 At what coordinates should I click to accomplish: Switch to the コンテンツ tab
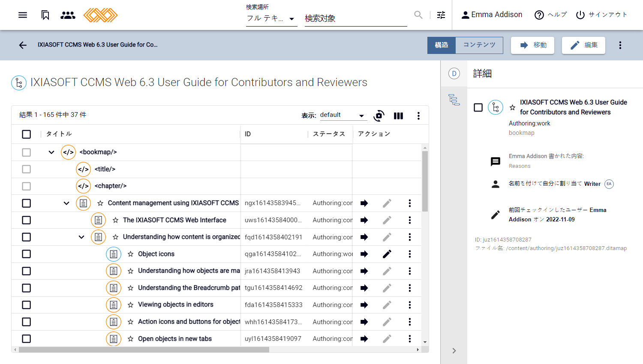point(479,45)
